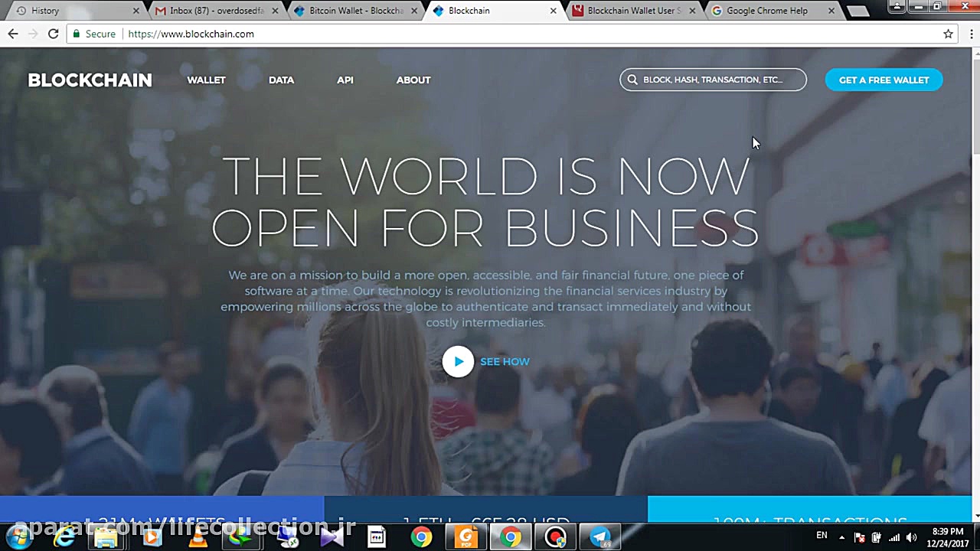Open the active Chrome window taskbar icon
980x551 pixels.
point(511,538)
